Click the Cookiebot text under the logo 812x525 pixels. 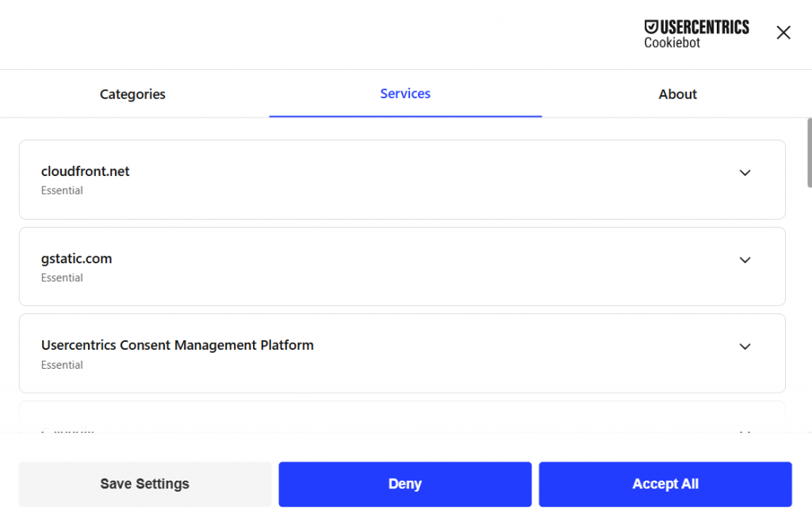click(x=672, y=43)
